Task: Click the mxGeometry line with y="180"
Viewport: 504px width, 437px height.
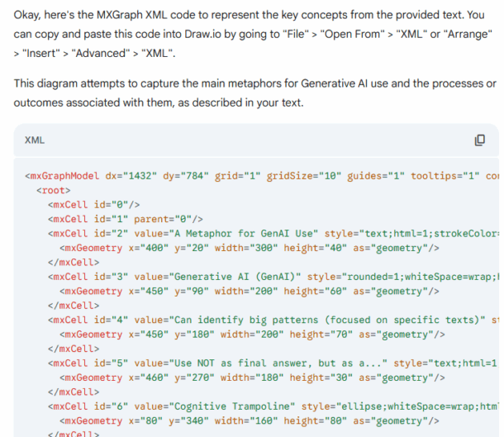Action: pyautogui.click(x=252, y=335)
